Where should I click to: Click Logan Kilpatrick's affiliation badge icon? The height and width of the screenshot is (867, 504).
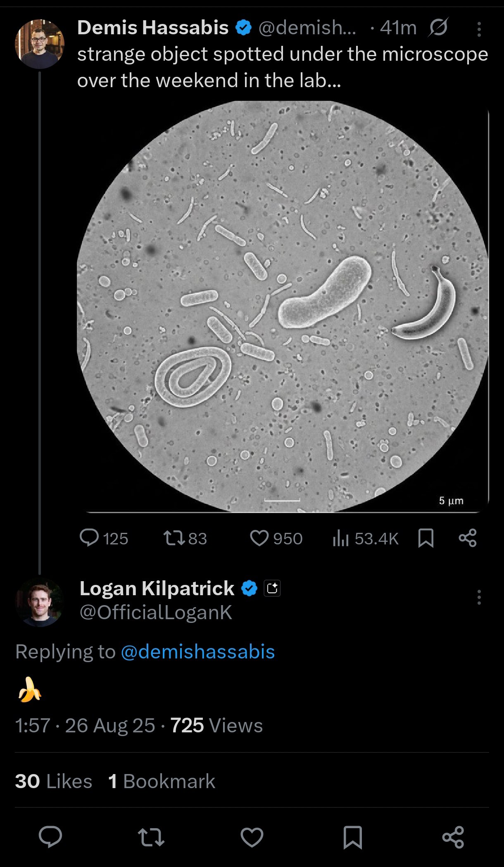coord(272,588)
